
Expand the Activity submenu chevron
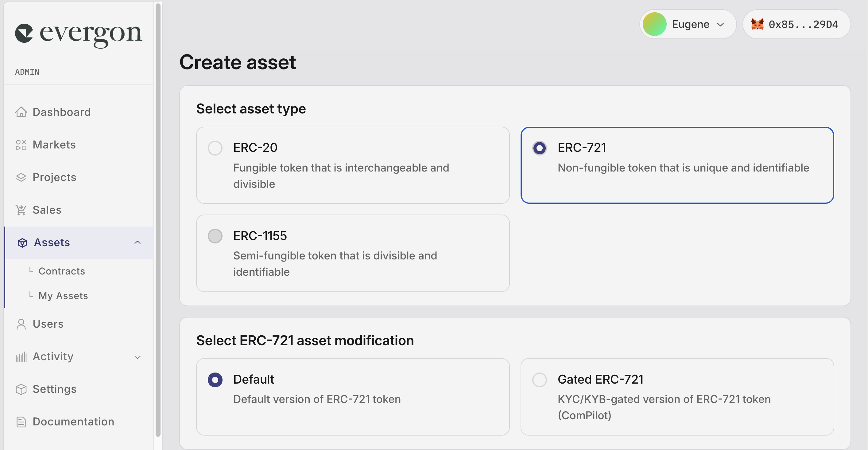(x=138, y=357)
